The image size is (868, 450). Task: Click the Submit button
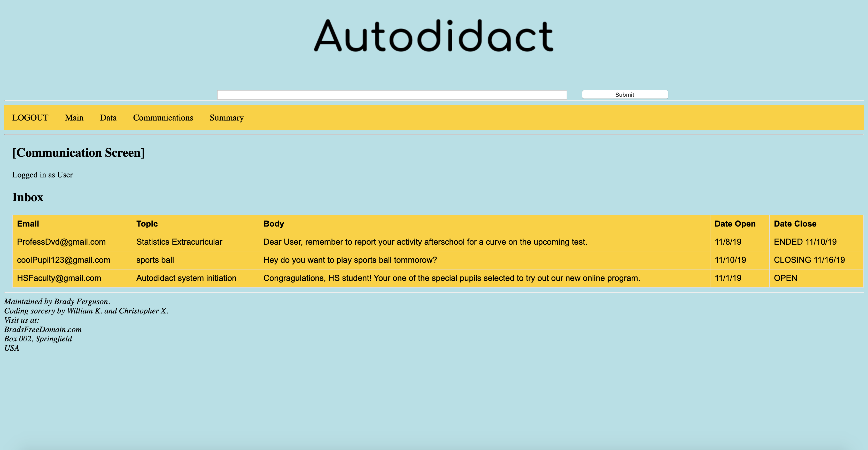[x=625, y=94]
